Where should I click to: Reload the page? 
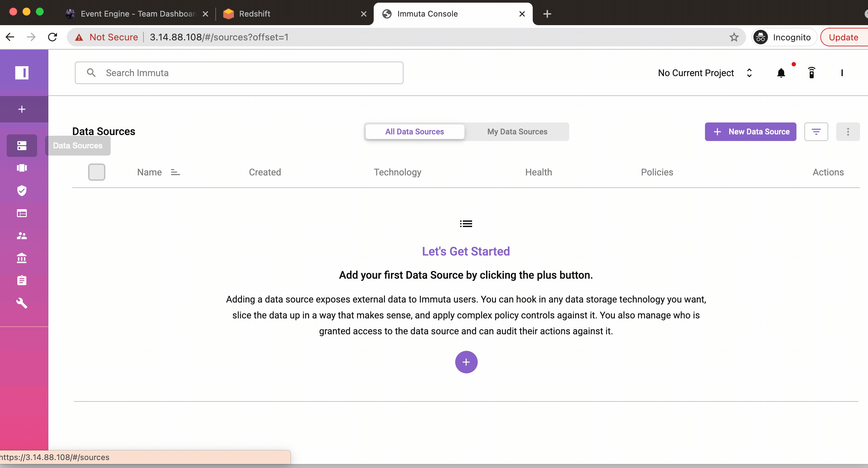tap(53, 37)
